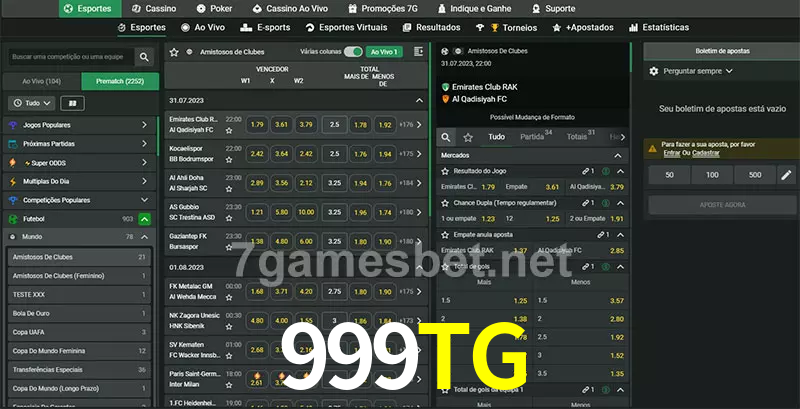
Task: Open the bet slip settings gear icon
Action: [x=654, y=71]
